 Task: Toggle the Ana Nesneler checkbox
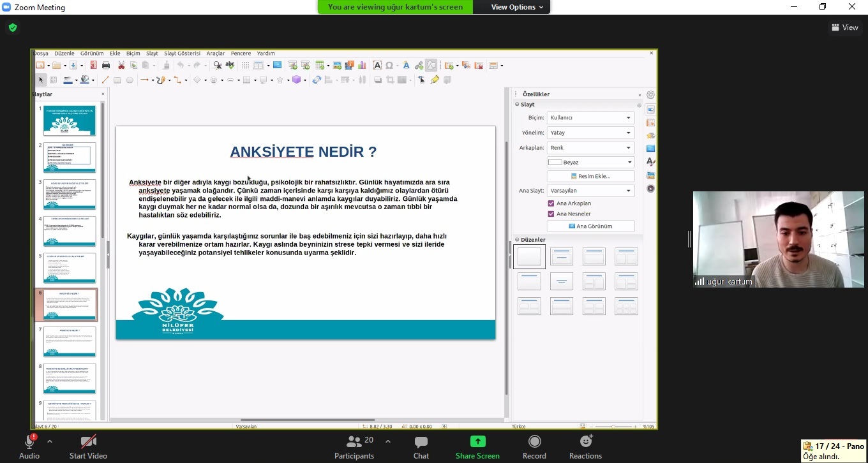click(551, 214)
